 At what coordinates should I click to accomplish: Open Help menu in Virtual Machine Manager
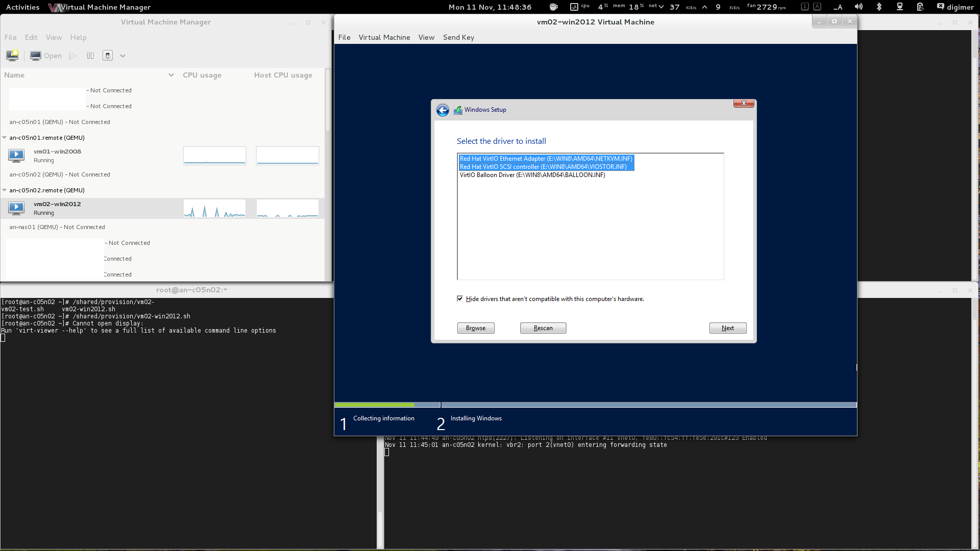pyautogui.click(x=78, y=37)
